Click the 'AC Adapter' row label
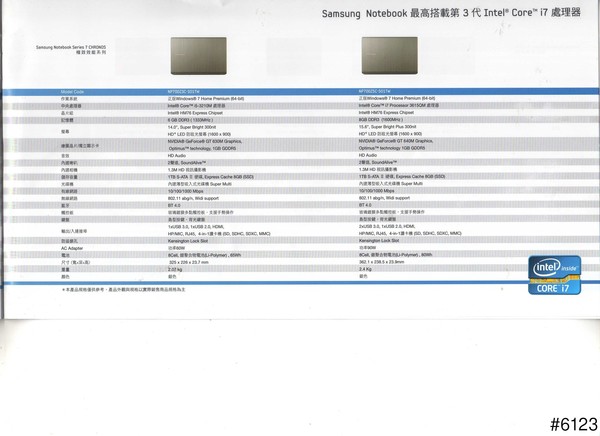The height and width of the screenshot is (436, 600). pos(72,248)
